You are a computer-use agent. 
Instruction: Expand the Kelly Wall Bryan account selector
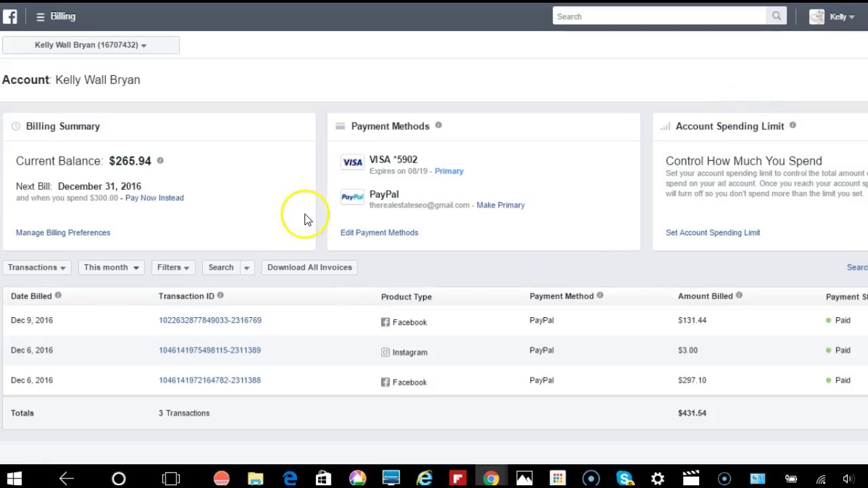pyautogui.click(x=91, y=45)
